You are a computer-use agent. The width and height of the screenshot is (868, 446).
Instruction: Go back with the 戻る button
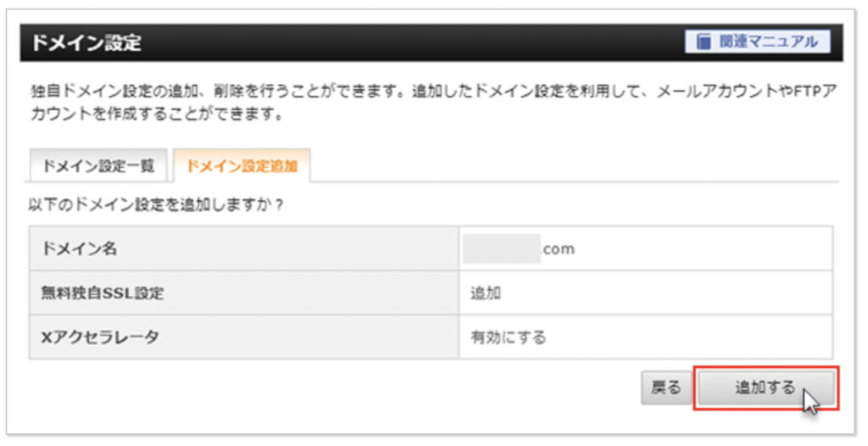[x=666, y=387]
